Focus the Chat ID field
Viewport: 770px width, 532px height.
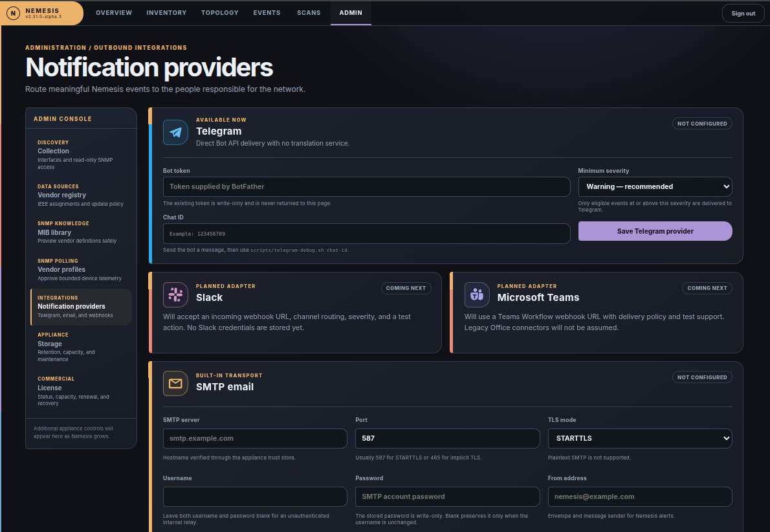(366, 234)
